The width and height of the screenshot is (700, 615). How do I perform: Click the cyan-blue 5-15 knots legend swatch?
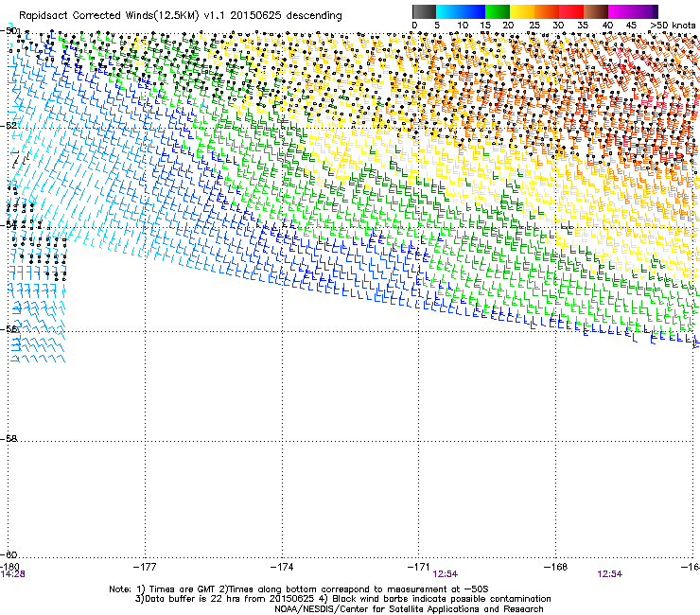461,11
